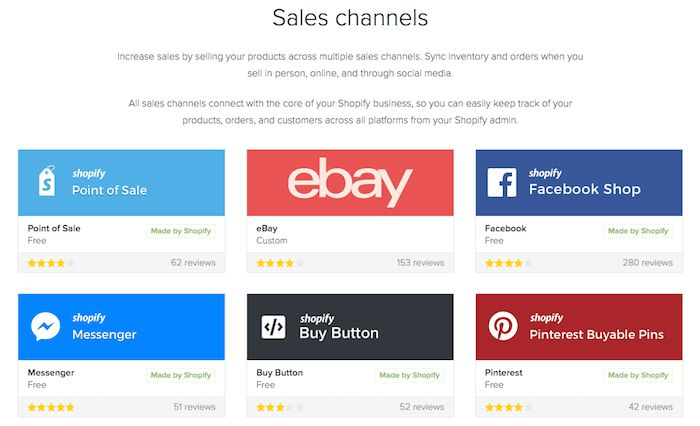
Task: Click the Shopify price tag icon on Point of Sale
Action: click(47, 181)
